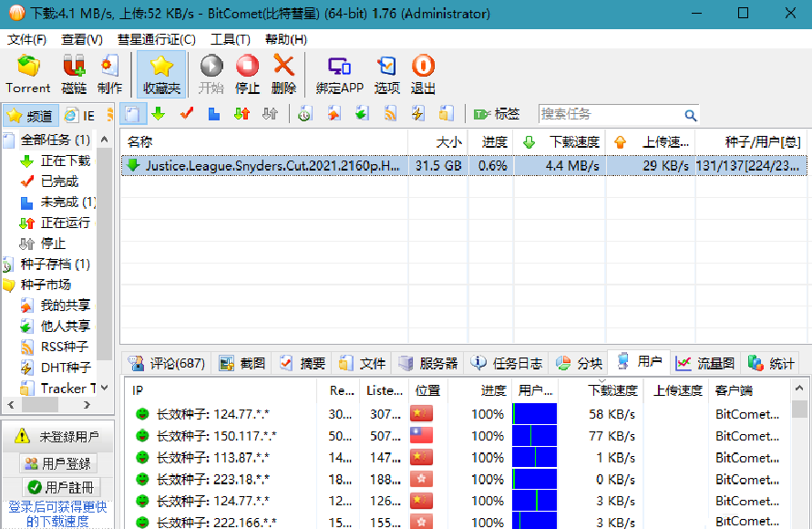Open the 彗星通行证(C) menu
This screenshot has height=529, width=812.
[x=157, y=39]
